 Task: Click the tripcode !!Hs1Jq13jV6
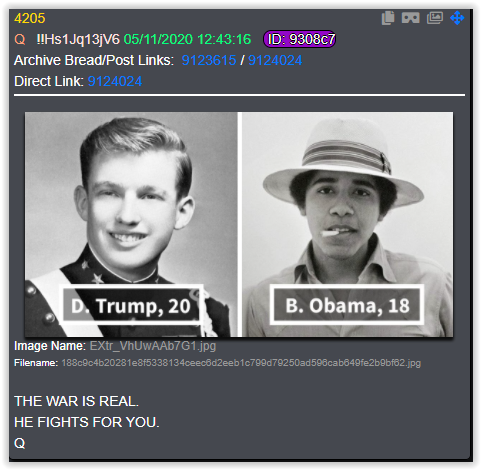coord(78,39)
